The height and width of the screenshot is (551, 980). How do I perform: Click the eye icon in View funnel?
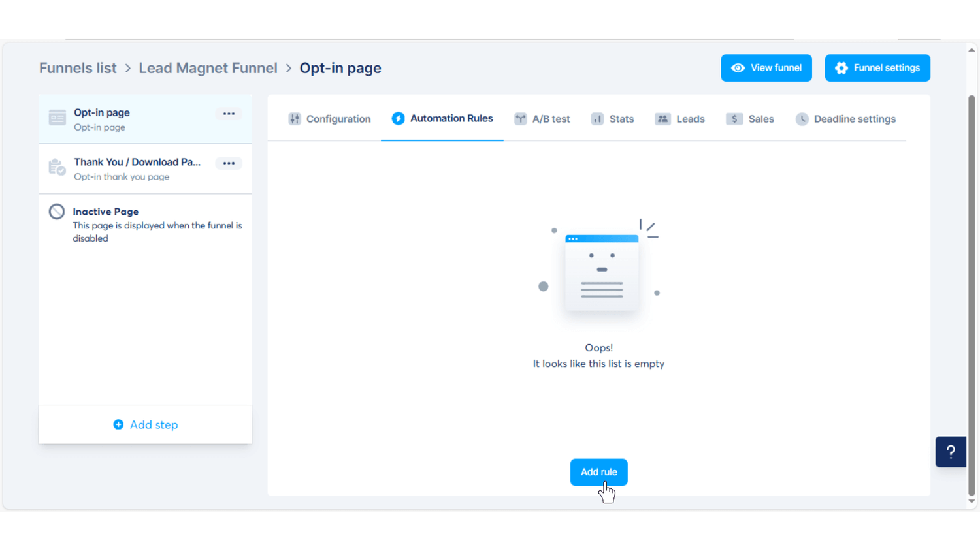pos(738,68)
